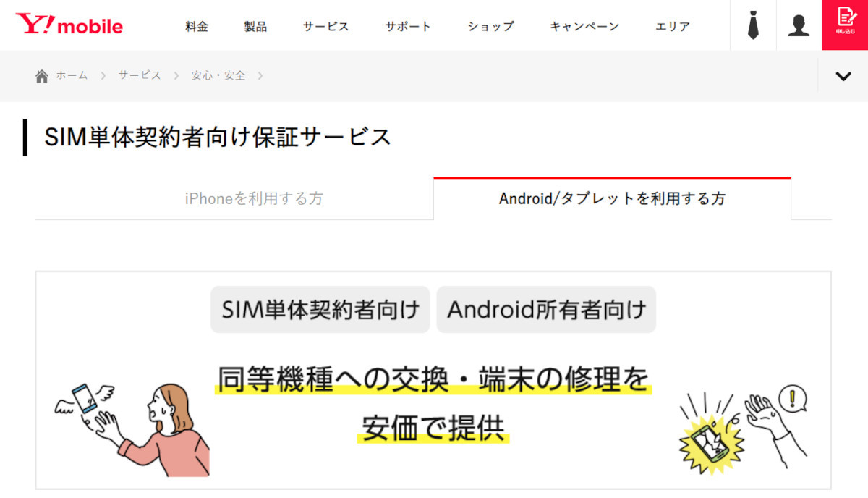Open the business necktie icon
The image size is (868, 498).
[x=753, y=25]
